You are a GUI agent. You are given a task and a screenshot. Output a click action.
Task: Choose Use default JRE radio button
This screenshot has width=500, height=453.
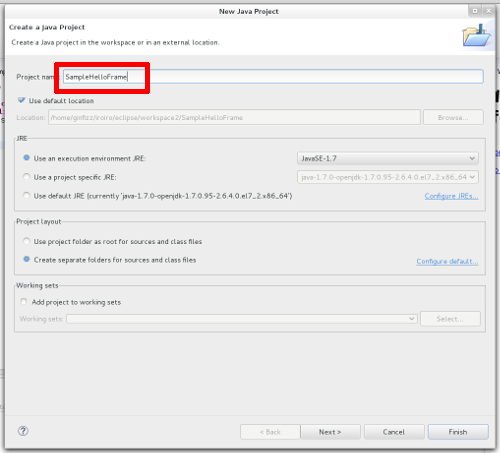(x=27, y=195)
